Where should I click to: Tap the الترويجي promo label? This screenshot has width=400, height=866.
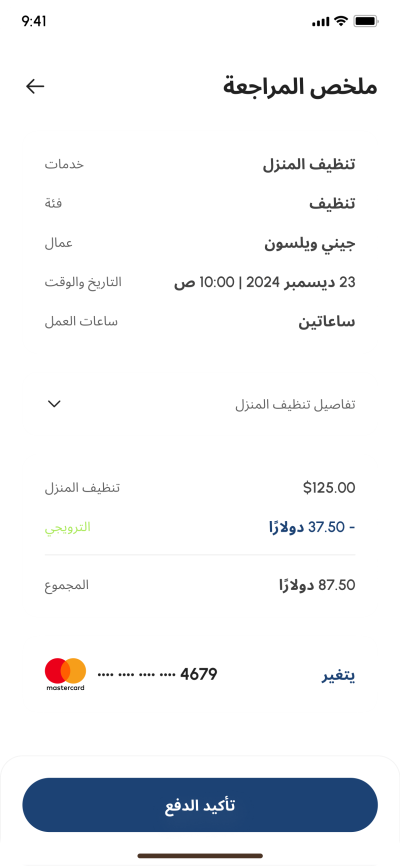67,527
